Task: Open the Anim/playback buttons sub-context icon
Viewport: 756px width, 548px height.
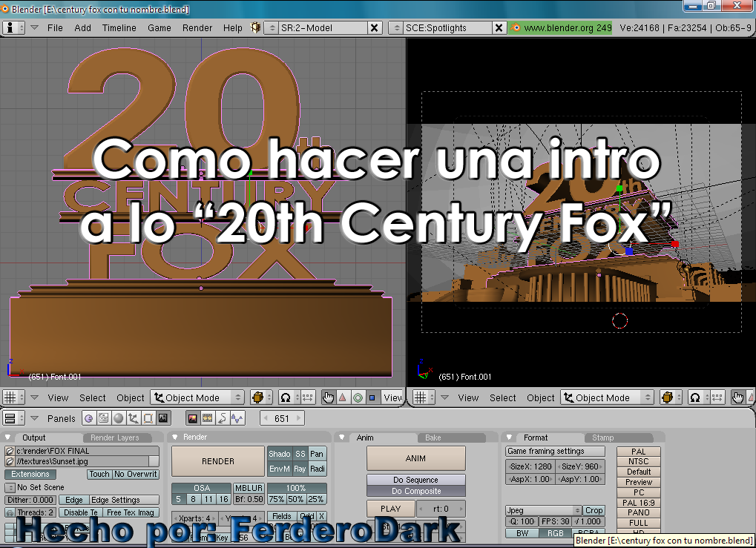Action: 223,418
